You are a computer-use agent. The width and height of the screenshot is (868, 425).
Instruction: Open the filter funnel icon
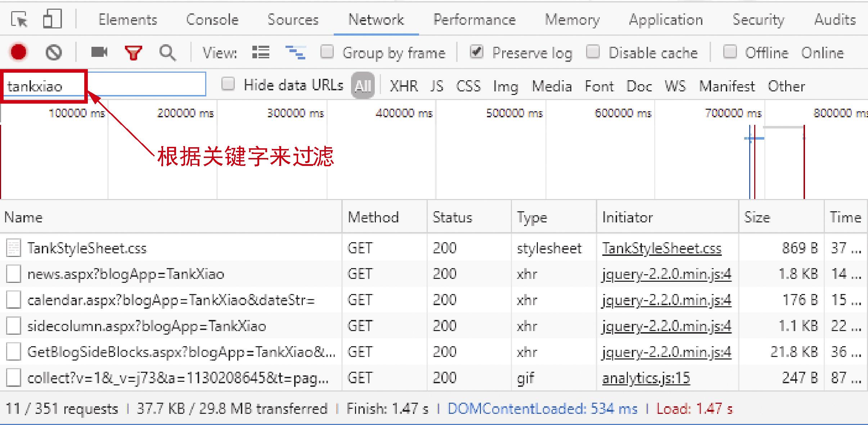pyautogui.click(x=133, y=53)
